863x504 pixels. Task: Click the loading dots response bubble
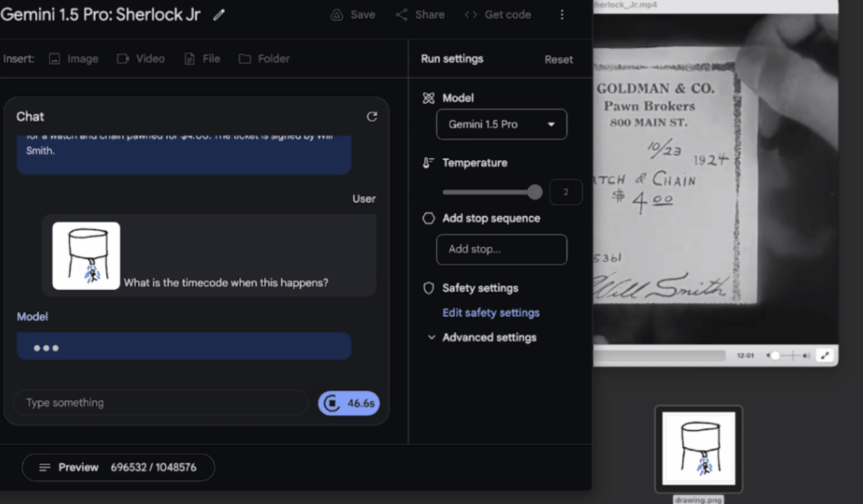pos(184,346)
